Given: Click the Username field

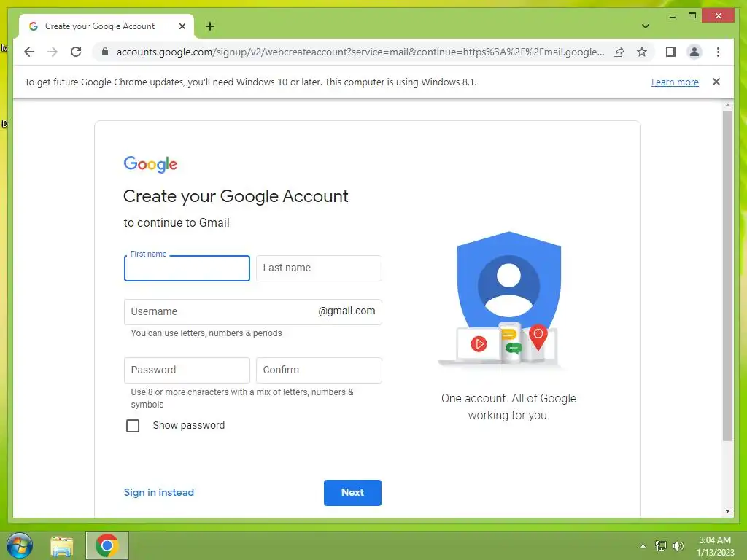Looking at the screenshot, I should 252,312.
